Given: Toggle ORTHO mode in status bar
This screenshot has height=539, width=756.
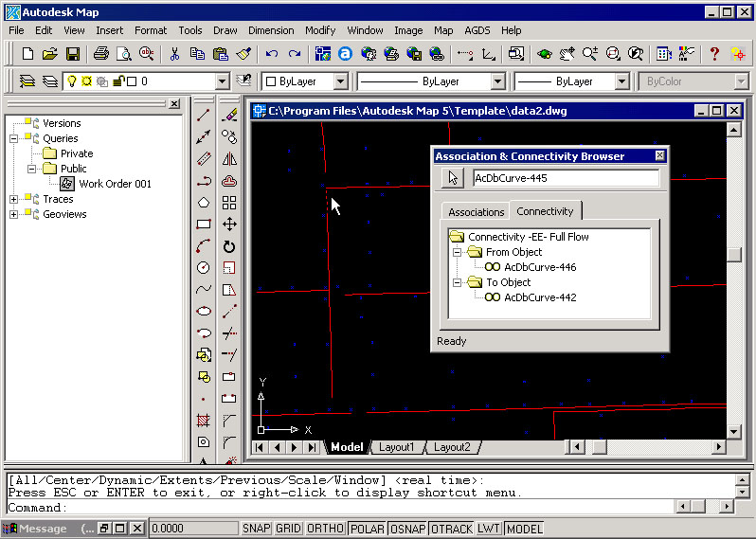Looking at the screenshot, I should click(x=326, y=529).
